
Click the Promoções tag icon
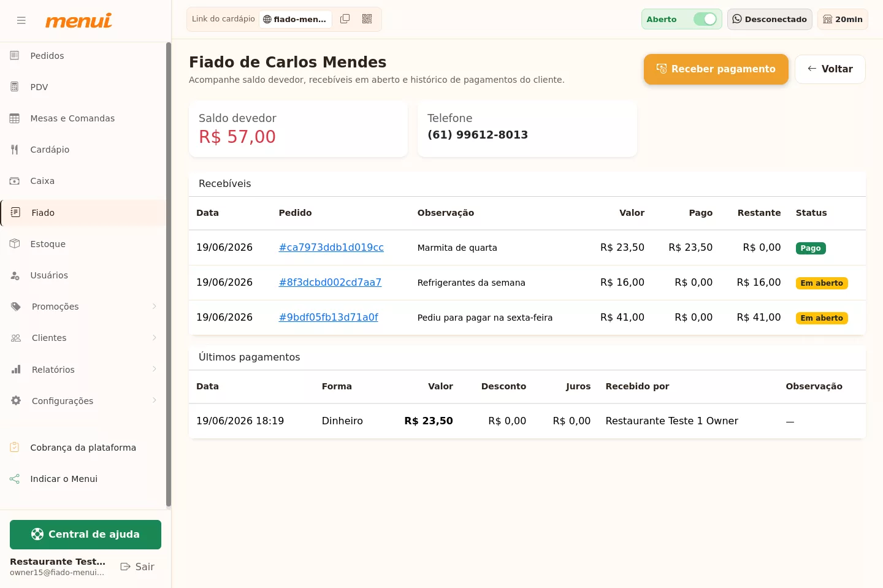[x=16, y=307]
